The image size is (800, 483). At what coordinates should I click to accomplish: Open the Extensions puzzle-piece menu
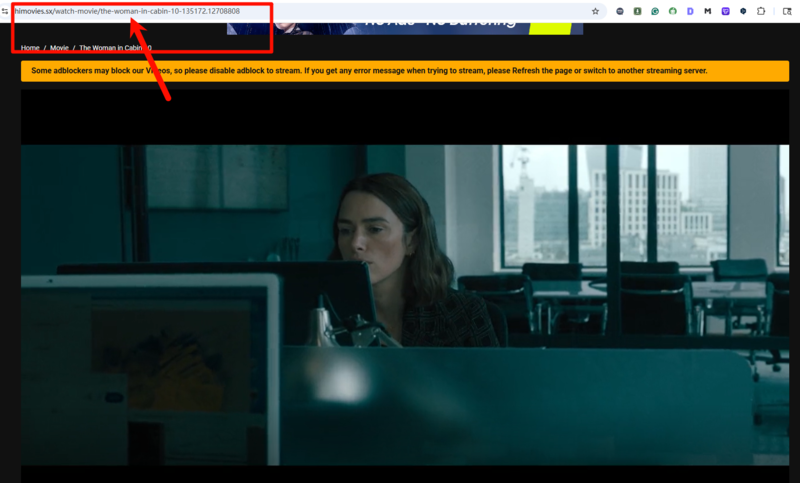pos(761,11)
